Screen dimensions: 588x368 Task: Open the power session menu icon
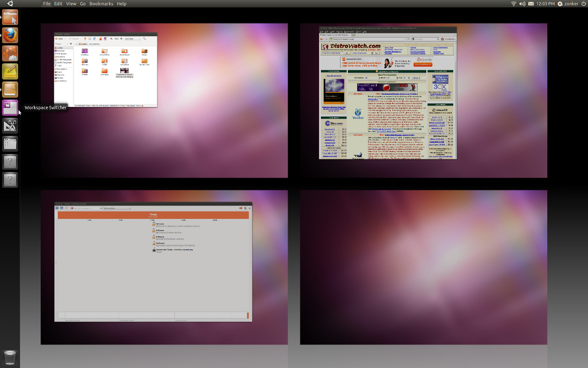pos(583,3)
